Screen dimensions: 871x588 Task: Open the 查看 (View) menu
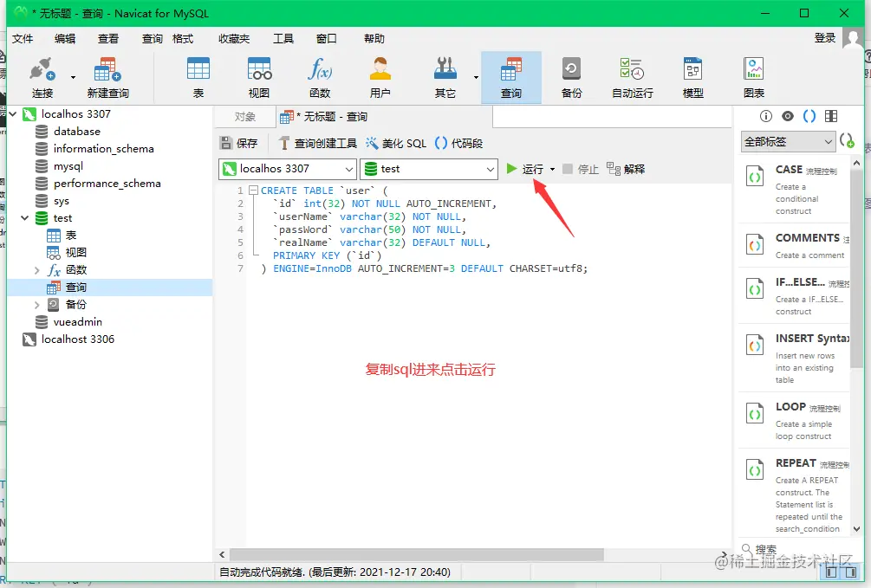[108, 38]
